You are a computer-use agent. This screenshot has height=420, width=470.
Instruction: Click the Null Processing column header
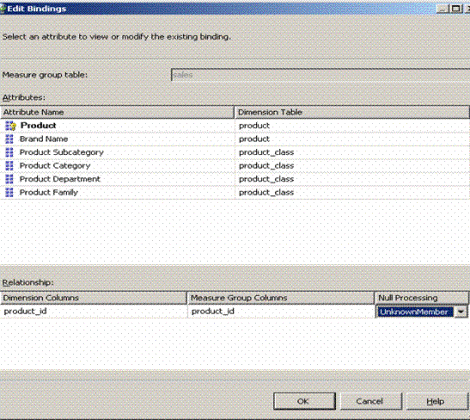point(422,298)
